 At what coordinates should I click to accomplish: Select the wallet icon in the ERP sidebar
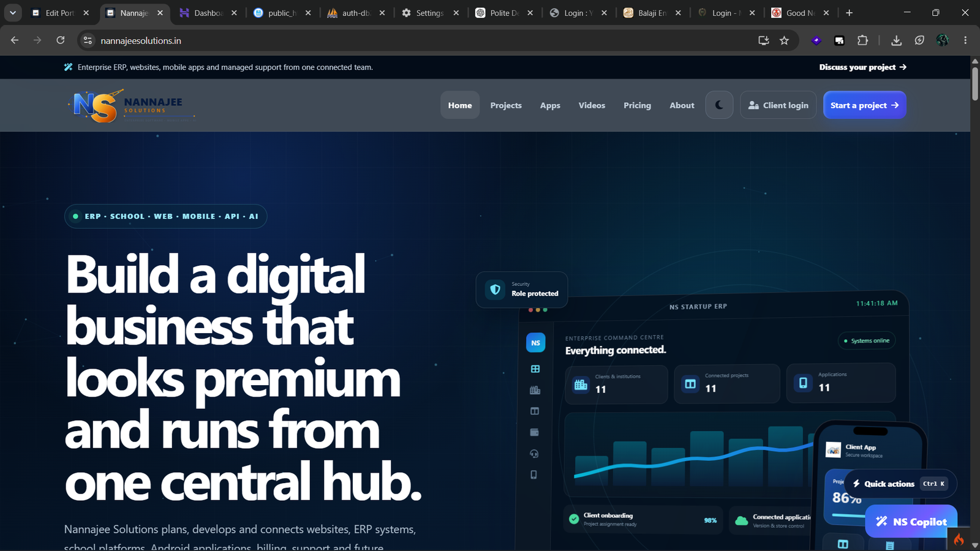[x=534, y=432]
